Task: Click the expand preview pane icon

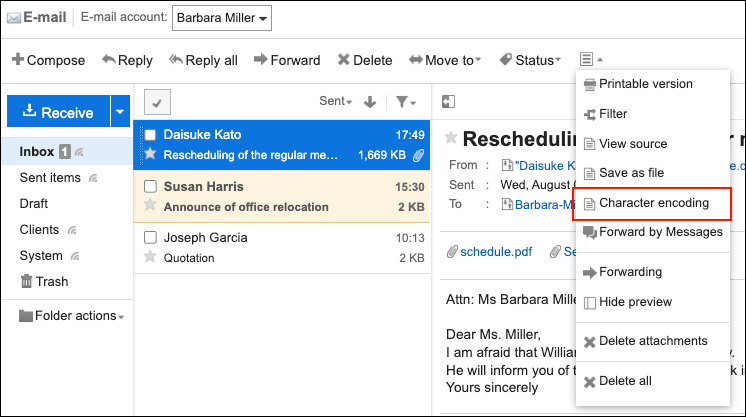Action: pyautogui.click(x=448, y=101)
